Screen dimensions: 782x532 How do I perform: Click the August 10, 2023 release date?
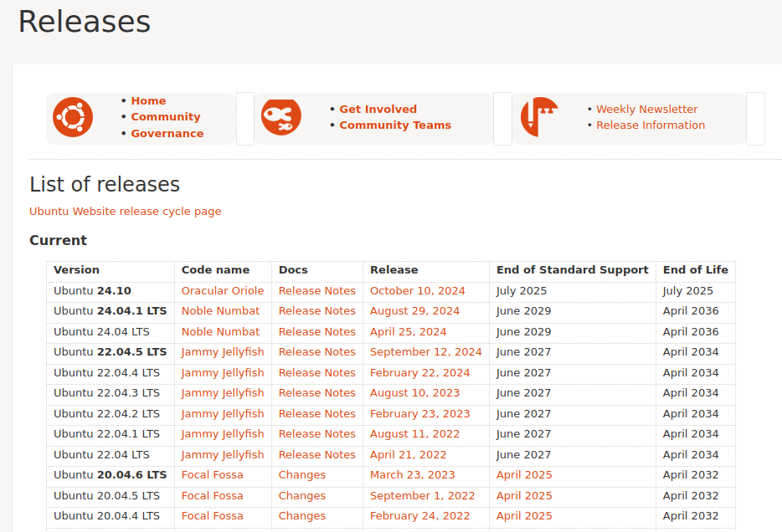click(414, 393)
